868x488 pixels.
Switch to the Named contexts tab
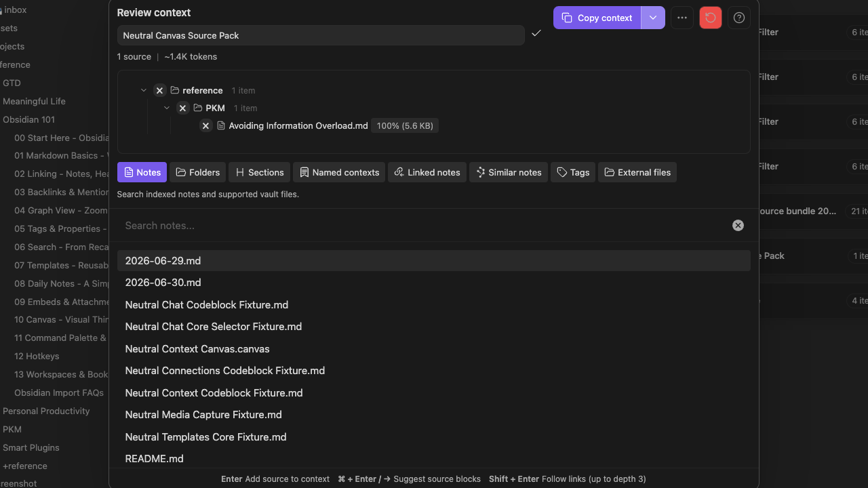point(339,172)
